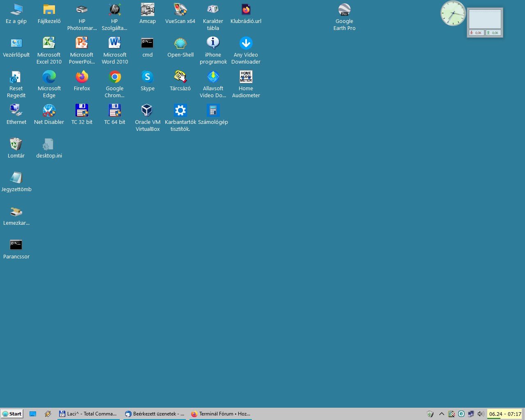Open the Lomtár recycle bin

pos(16,148)
